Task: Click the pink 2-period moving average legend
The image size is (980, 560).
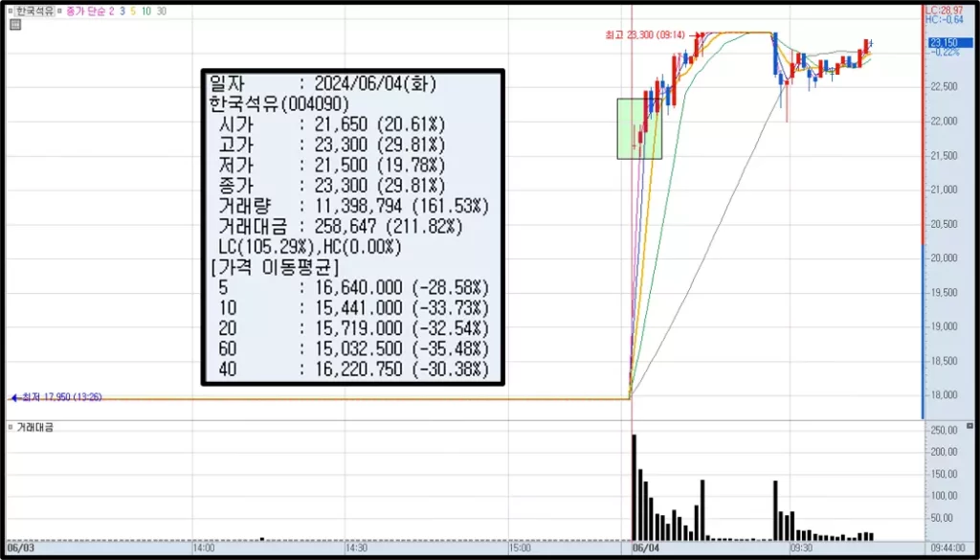Action: point(112,11)
